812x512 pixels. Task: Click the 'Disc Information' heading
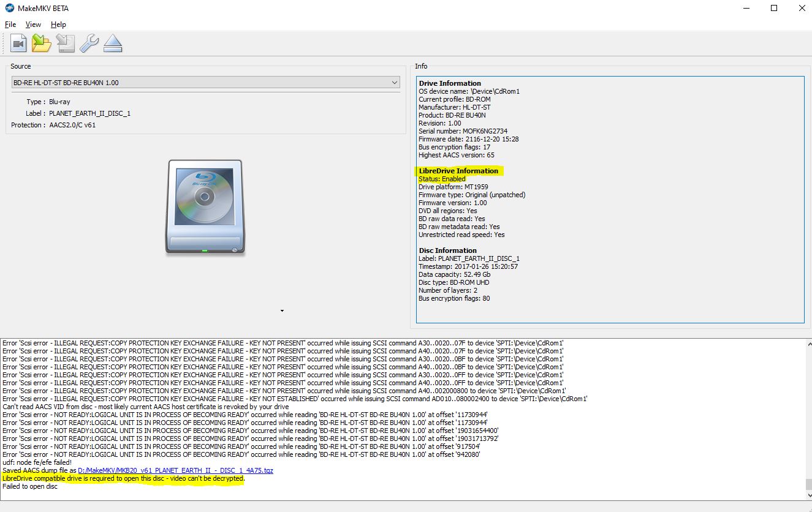[447, 250]
